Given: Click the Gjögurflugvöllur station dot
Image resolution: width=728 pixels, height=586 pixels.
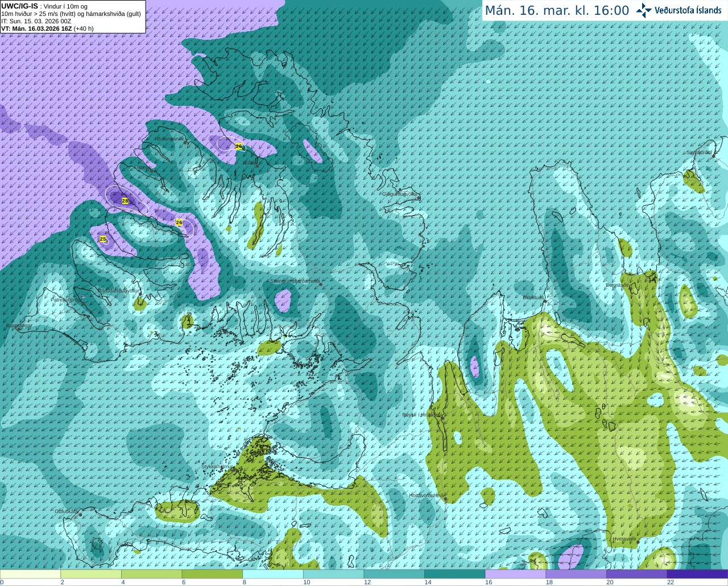Looking at the screenshot, I should tap(419, 197).
